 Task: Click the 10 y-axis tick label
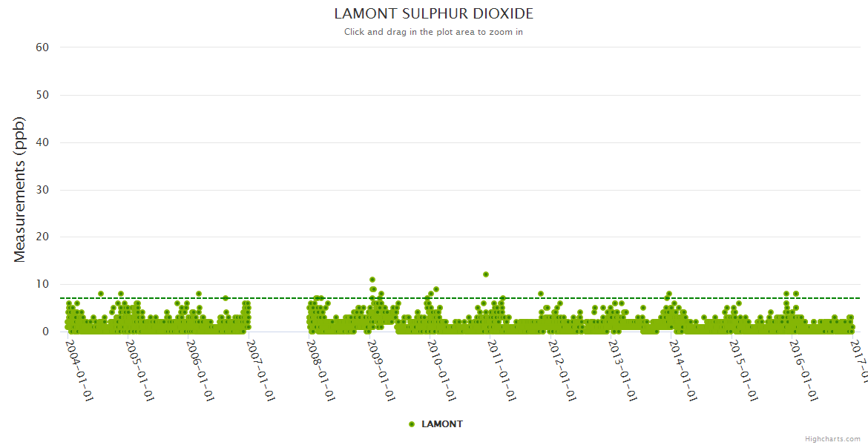point(42,284)
